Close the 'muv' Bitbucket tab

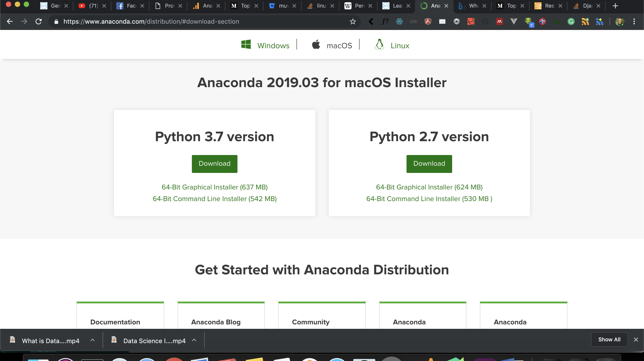294,6
